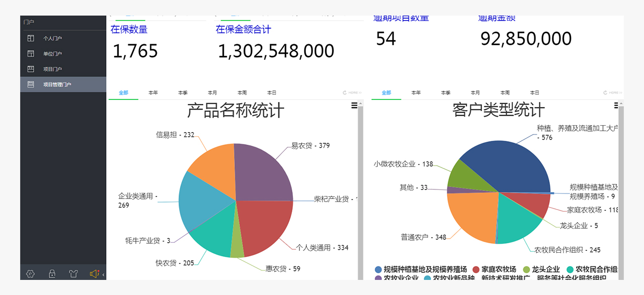Open the speaker announcements icon

click(x=95, y=274)
